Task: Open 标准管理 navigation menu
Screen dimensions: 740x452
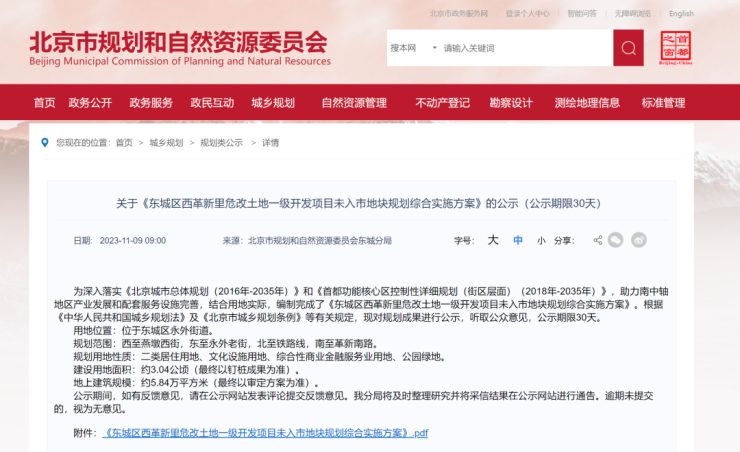Action: click(663, 103)
